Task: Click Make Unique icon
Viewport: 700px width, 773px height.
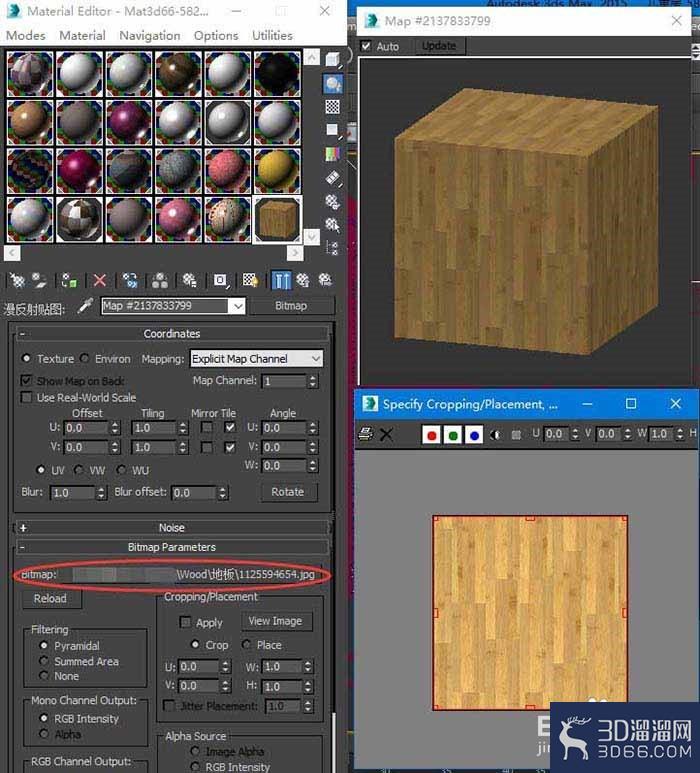Action: point(160,281)
